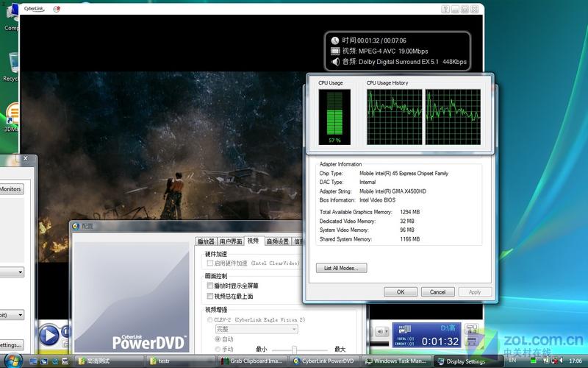588x368 pixels.
Task: Open 高清测试 folder taskbar button
Action: pyautogui.click(x=109, y=361)
